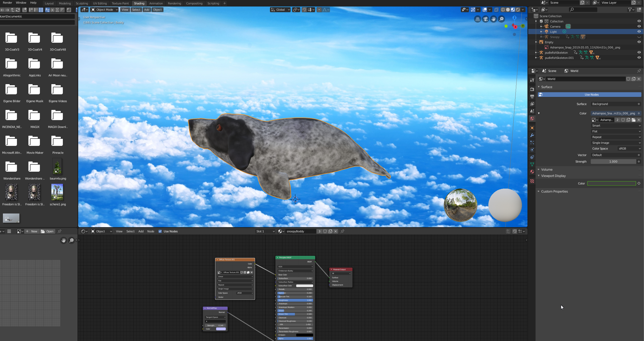Open the Texture properties checker tab
Image resolution: width=644 pixels, height=341 pixels.
tap(532, 181)
